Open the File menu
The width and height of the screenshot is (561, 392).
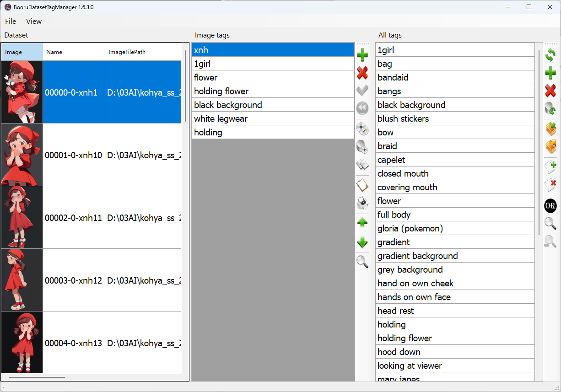coord(11,21)
